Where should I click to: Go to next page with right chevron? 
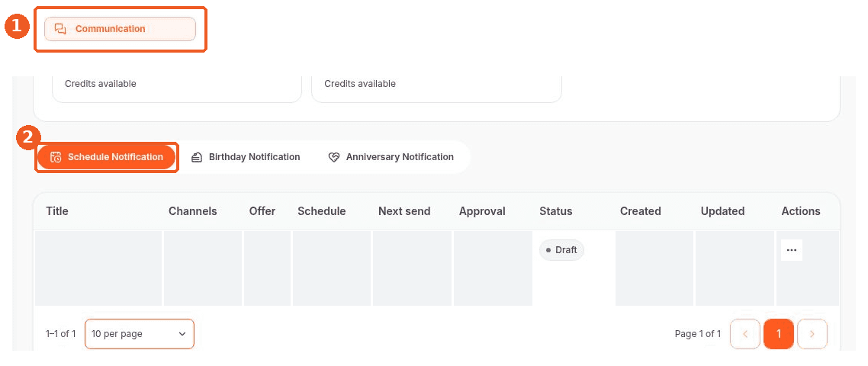812,334
